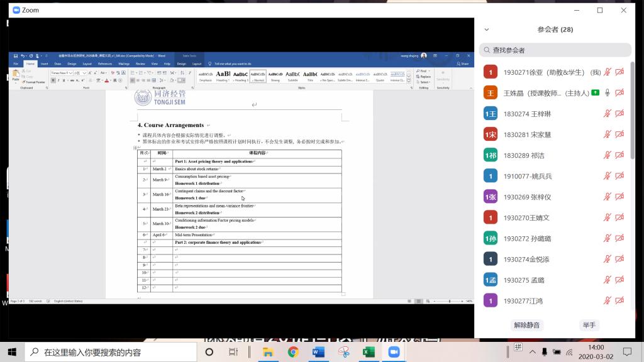
Task: Click the 解除静音 button
Action: (526, 325)
